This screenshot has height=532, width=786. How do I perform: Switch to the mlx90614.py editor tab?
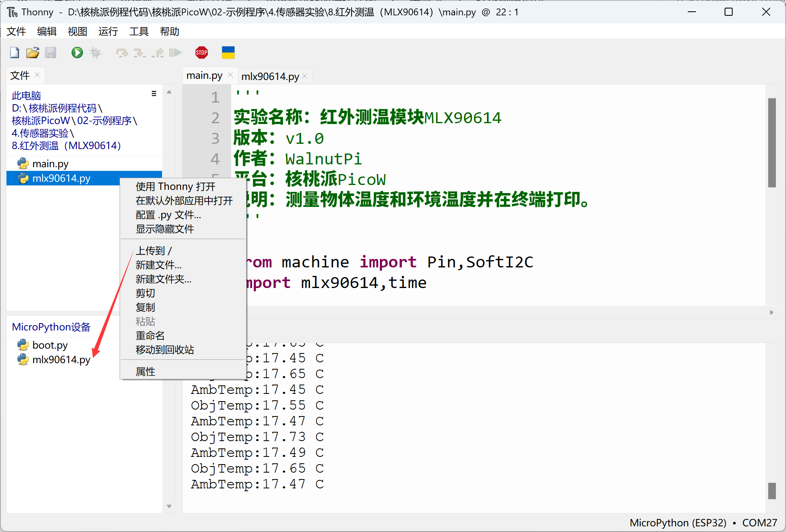[270, 76]
